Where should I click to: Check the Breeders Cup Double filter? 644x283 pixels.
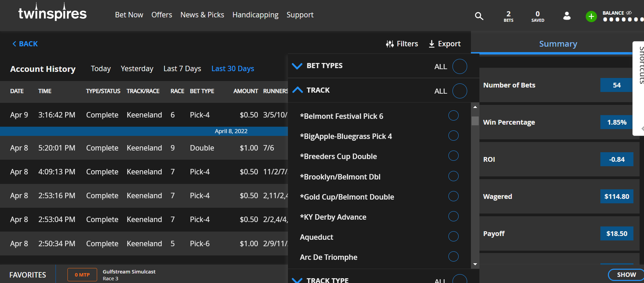pyautogui.click(x=453, y=156)
